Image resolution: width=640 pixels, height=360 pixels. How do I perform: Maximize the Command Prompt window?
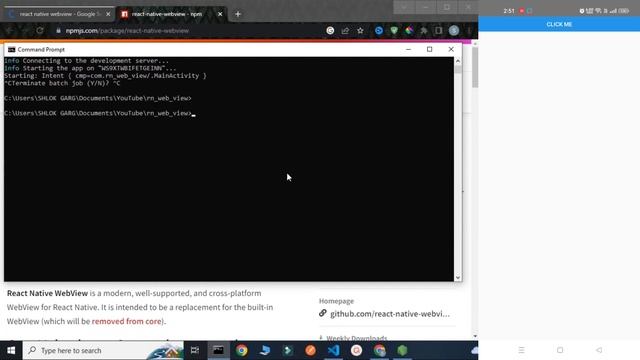coord(429,49)
